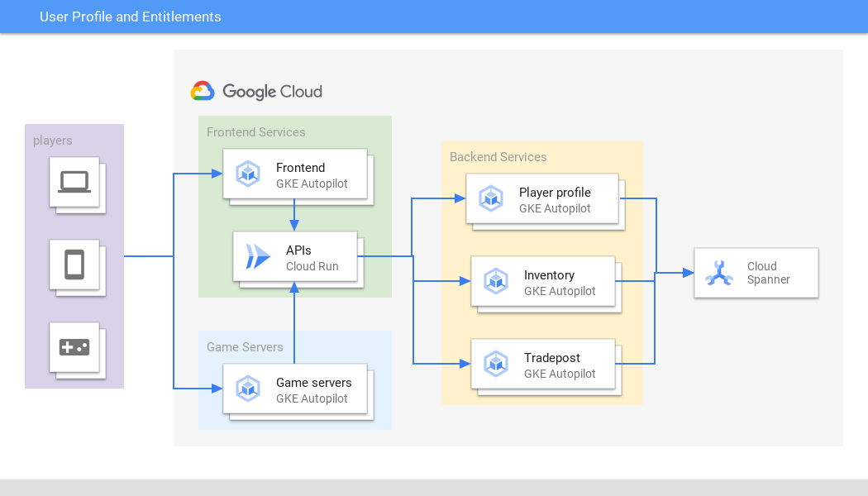
Task: Click the Frontend GKE Autopilot icon
Action: tap(248, 174)
